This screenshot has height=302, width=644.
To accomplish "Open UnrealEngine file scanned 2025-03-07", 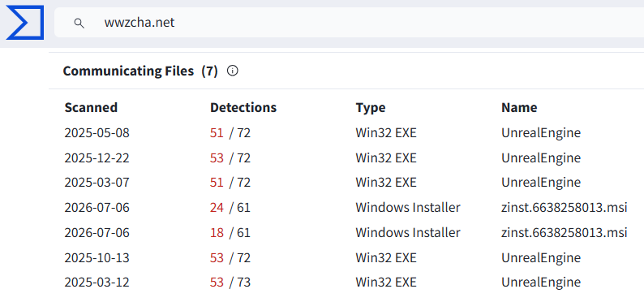I will (x=541, y=183).
